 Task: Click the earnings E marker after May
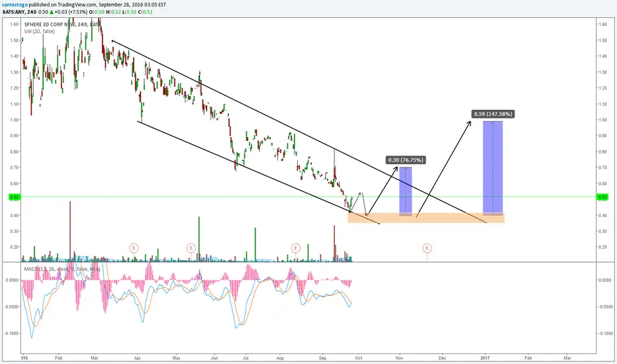click(191, 248)
